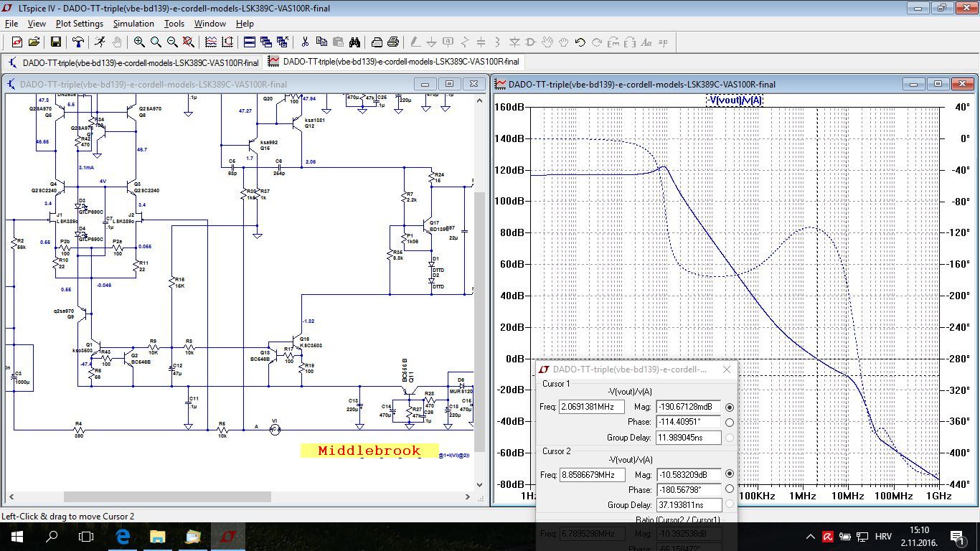Screen dimensions: 980x551
Task: Open the Windows Start button
Action: coord(17,537)
